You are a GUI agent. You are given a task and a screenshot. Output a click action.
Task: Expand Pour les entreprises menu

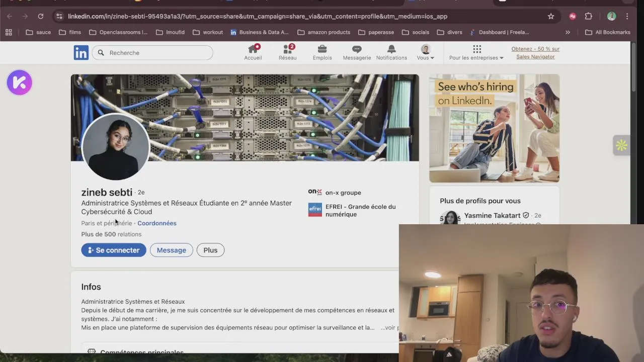476,52
